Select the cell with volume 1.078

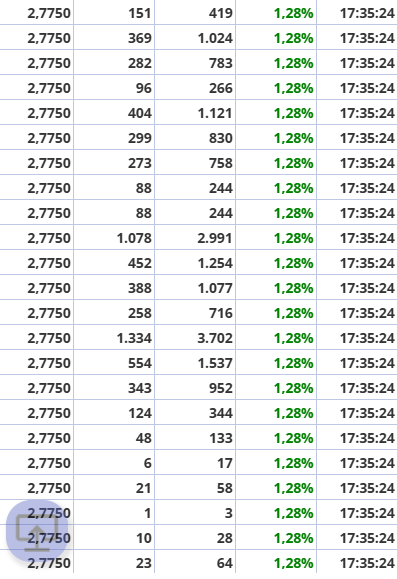(x=114, y=238)
